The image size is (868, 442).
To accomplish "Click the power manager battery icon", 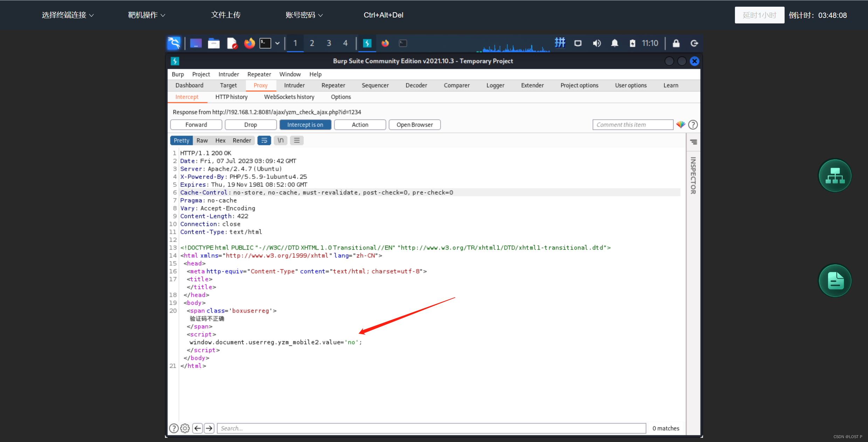I will (632, 43).
